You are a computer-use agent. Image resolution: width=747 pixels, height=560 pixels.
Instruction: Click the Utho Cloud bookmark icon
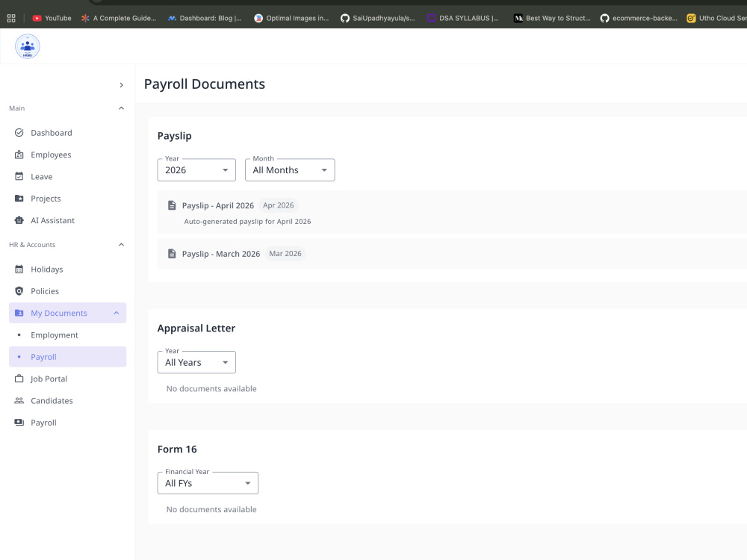[691, 18]
